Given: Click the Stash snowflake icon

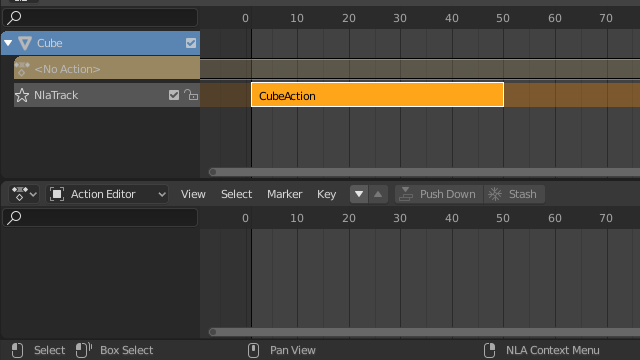Looking at the screenshot, I should [x=495, y=194].
